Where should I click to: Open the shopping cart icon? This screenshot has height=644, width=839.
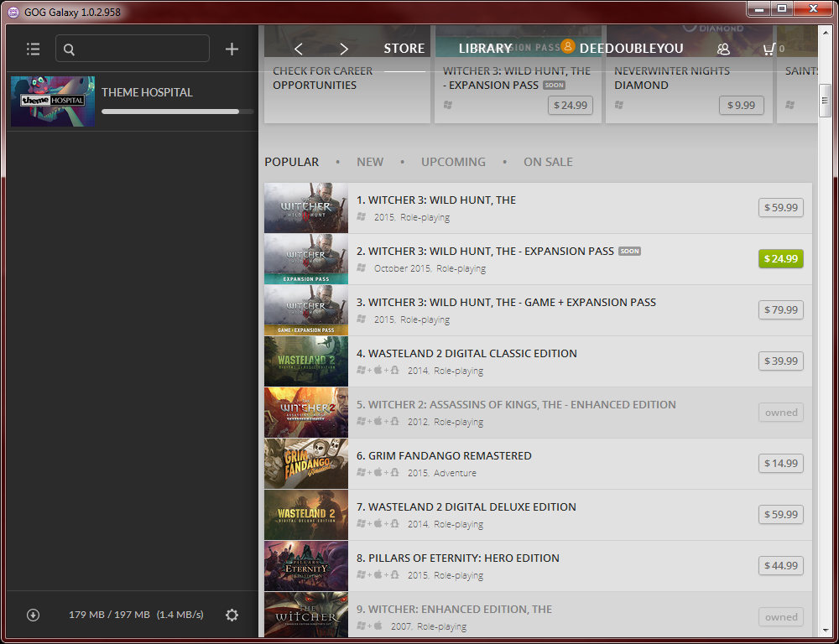(x=769, y=49)
